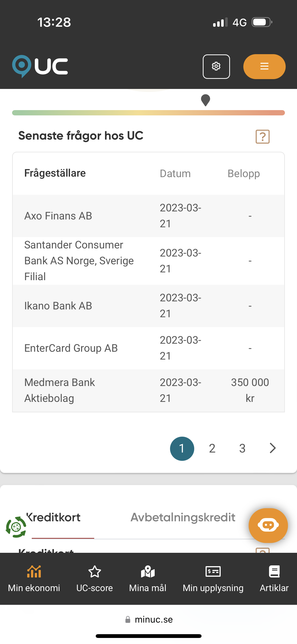The height and width of the screenshot is (644, 297).
Task: Go to UC-score via the star icon
Action: point(94,579)
